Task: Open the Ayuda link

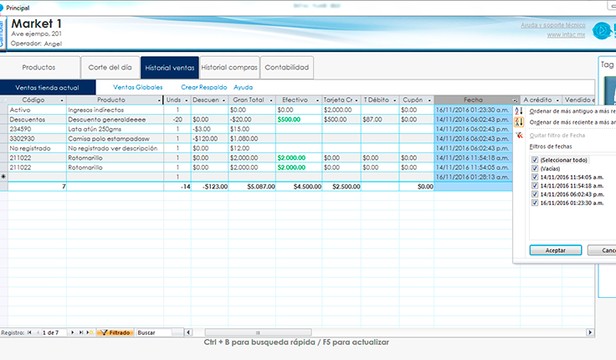Action: click(x=243, y=87)
